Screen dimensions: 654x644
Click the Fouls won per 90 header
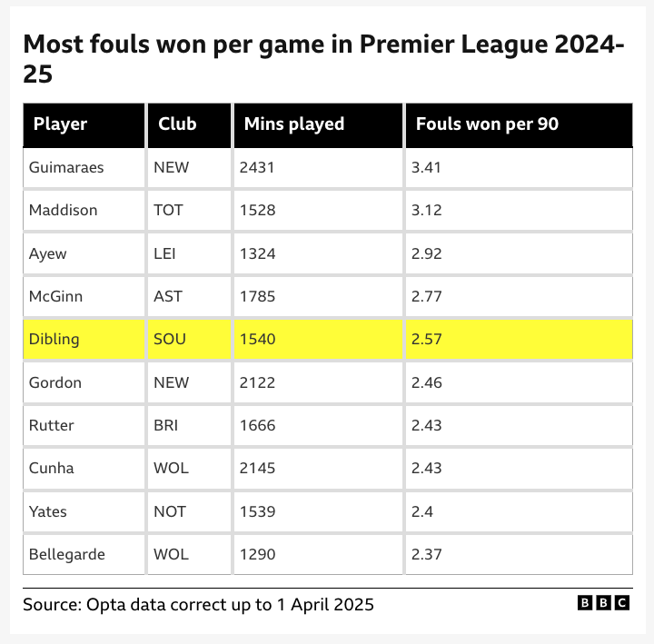(487, 124)
